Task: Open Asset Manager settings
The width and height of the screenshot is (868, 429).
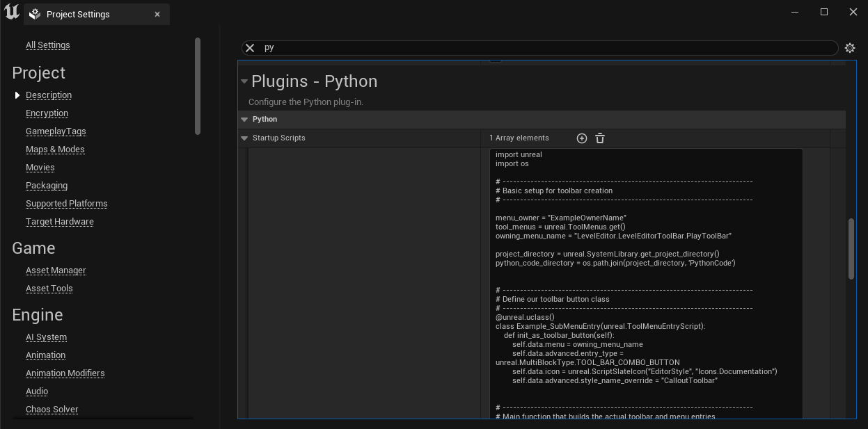Action: click(x=56, y=270)
